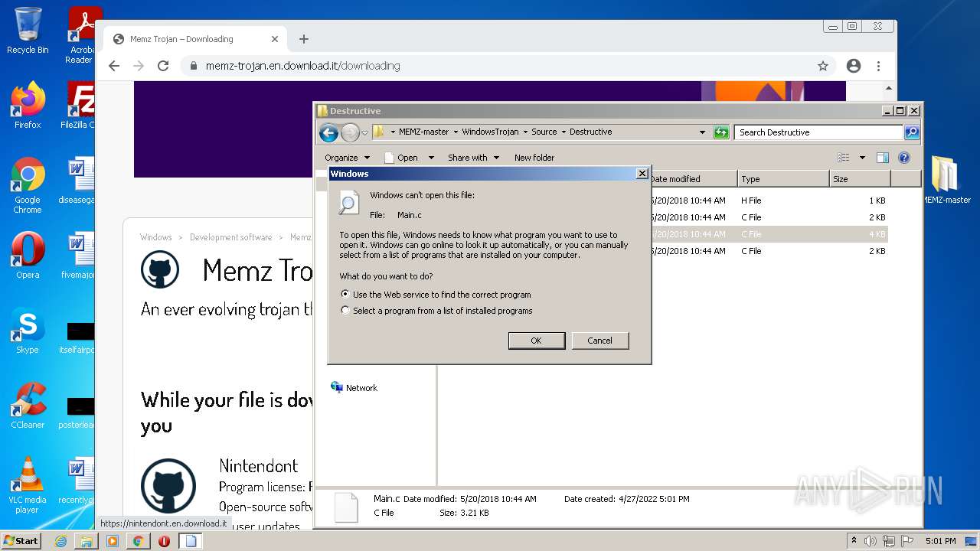Open the media player taskbar icon
The image size is (980, 551).
(113, 541)
